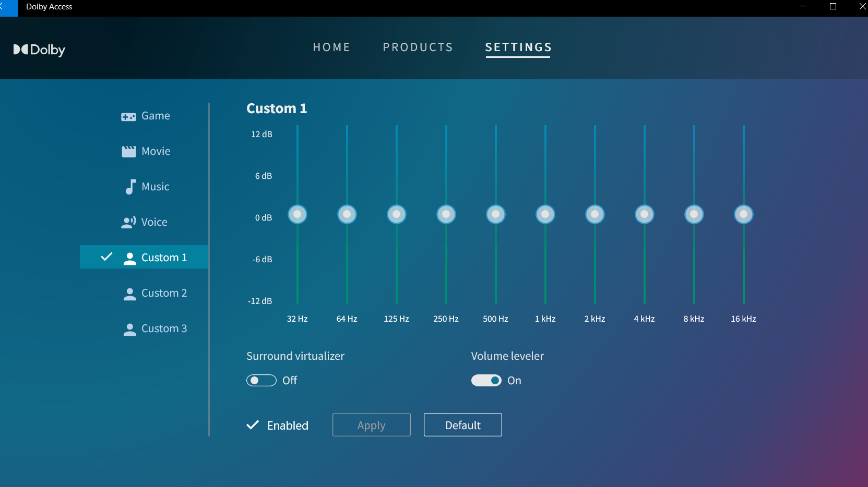This screenshot has height=487, width=868.
Task: Turn off the Volume leveler switch
Action: 486,381
